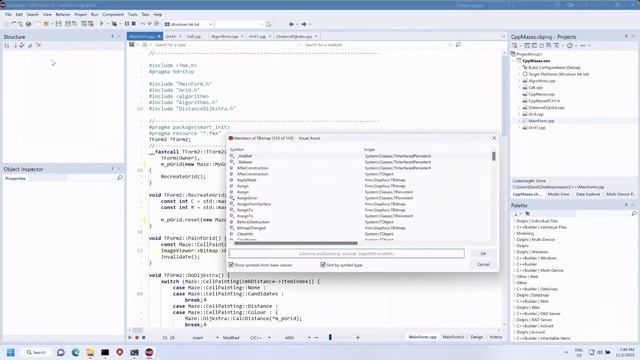The image size is (640, 360).
Task: Adjust the editor zoom slider handle
Action: tap(330, 337)
